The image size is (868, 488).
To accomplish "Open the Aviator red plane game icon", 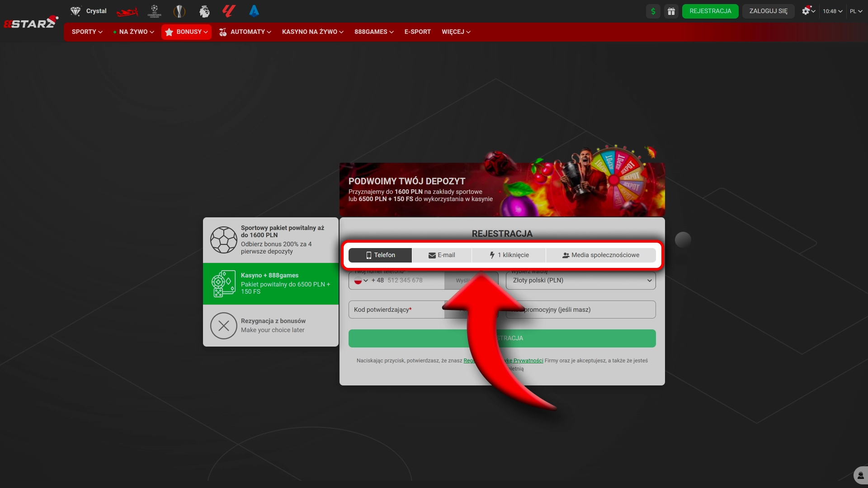I will 127,11.
